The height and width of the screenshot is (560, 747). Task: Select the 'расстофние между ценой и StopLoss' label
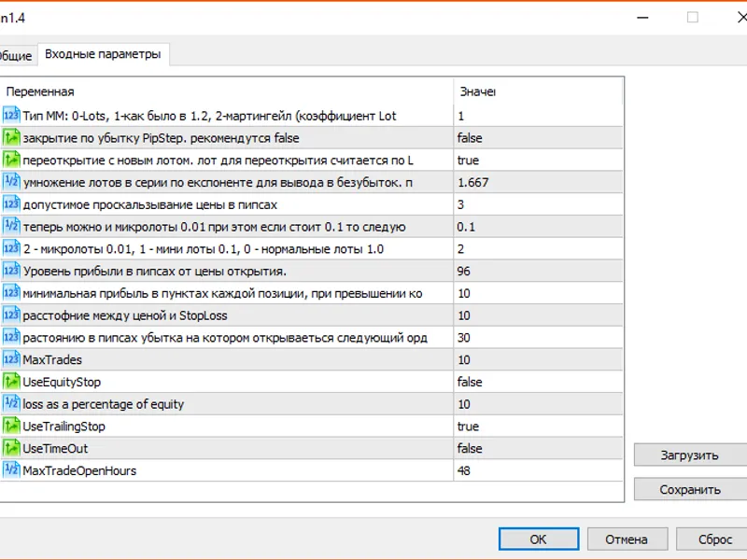coord(125,315)
